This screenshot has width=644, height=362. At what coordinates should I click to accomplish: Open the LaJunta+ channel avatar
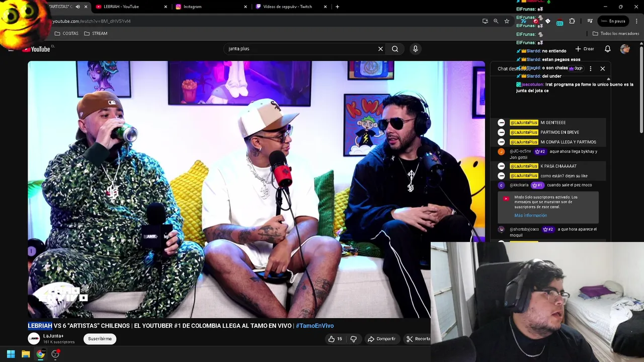[34, 339]
